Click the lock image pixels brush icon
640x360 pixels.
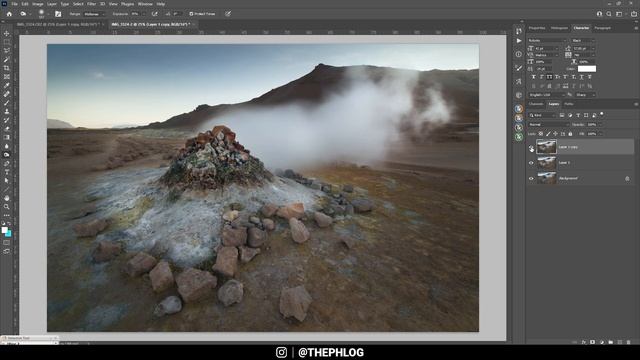click(x=548, y=133)
